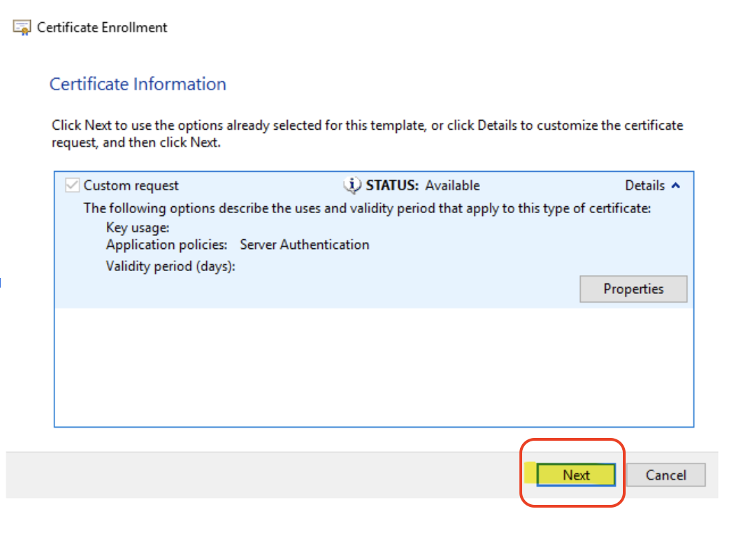Open certificate Properties dialog
The image size is (756, 549).
(x=633, y=289)
